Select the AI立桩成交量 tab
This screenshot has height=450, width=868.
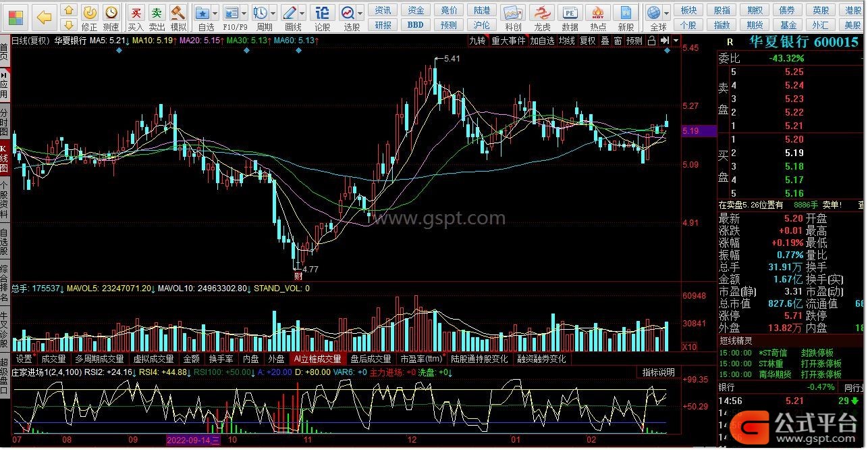coord(317,359)
